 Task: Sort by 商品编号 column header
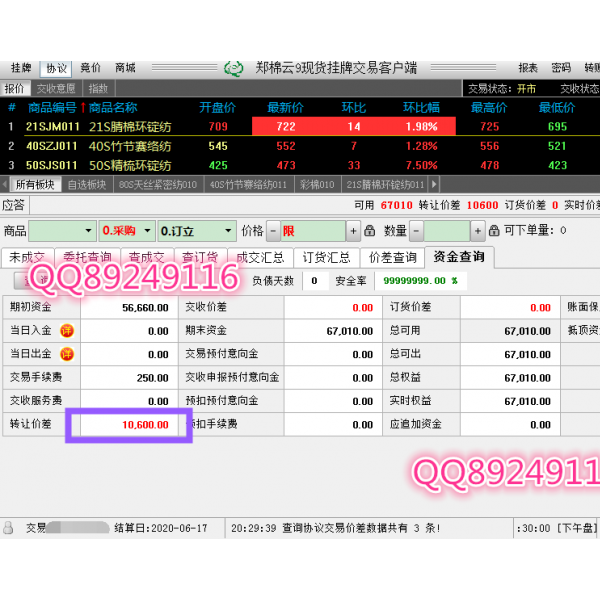point(52,108)
